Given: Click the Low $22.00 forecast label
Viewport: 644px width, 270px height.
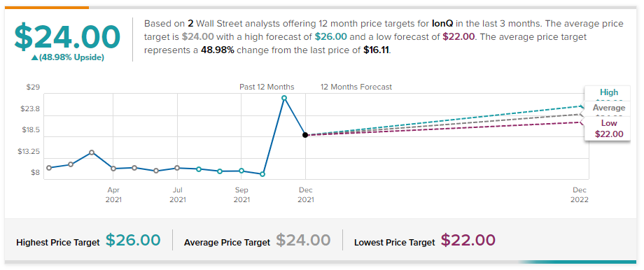Looking at the screenshot, I should [x=609, y=129].
